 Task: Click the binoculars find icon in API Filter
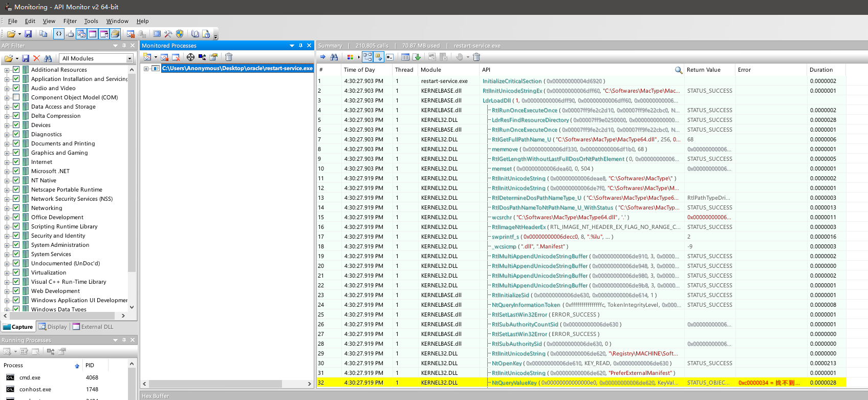(48, 58)
